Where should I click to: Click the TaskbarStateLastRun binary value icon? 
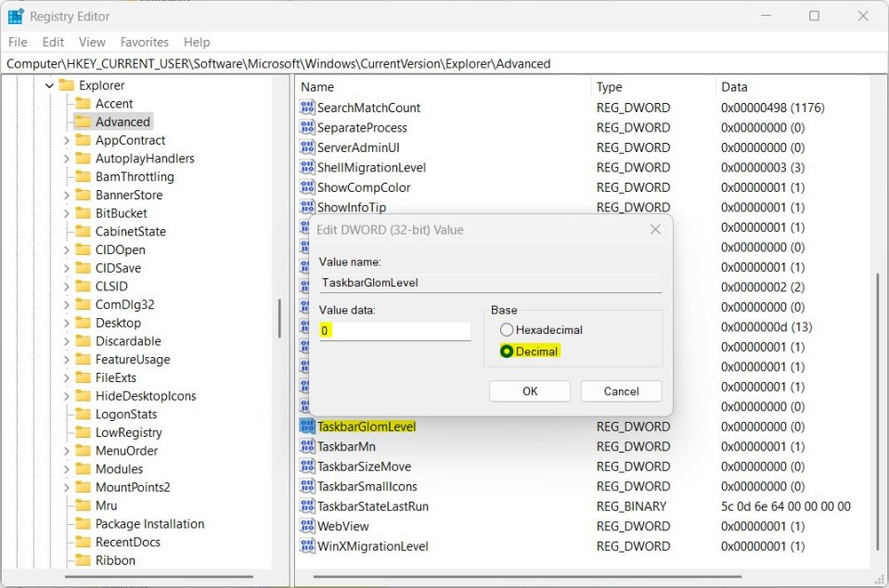(307, 505)
